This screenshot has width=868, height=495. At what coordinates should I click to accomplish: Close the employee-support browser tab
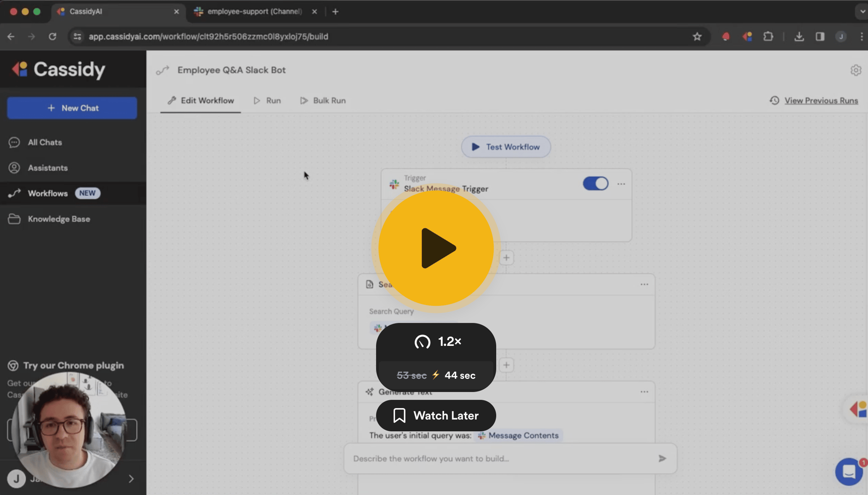[x=314, y=12]
